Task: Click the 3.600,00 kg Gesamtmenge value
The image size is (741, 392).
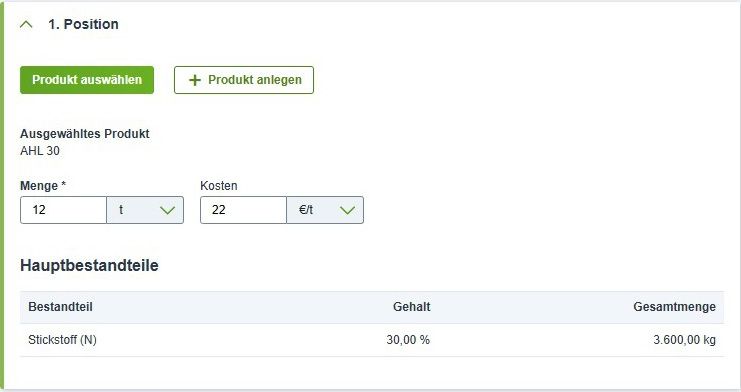Action: pyautogui.click(x=685, y=340)
